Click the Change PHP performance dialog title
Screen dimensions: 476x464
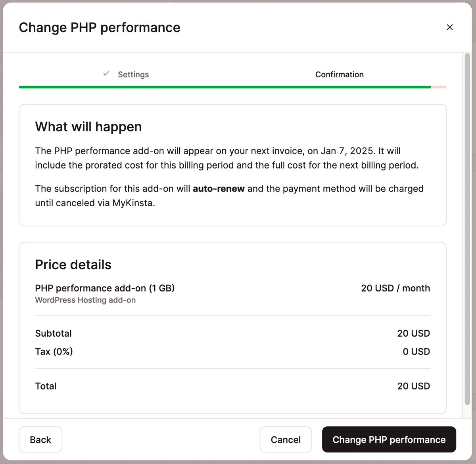(x=100, y=27)
